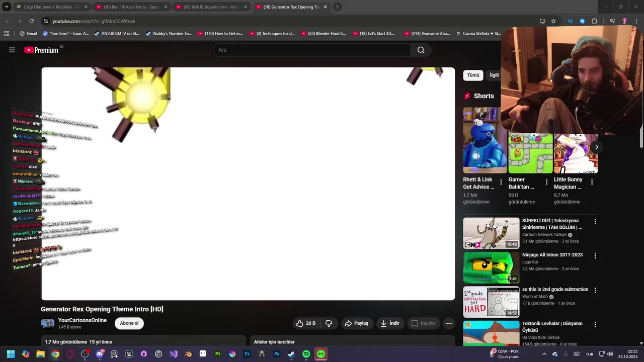The width and height of the screenshot is (644, 362).
Task: Open options for Rhett & Link Short
Action: (501, 183)
